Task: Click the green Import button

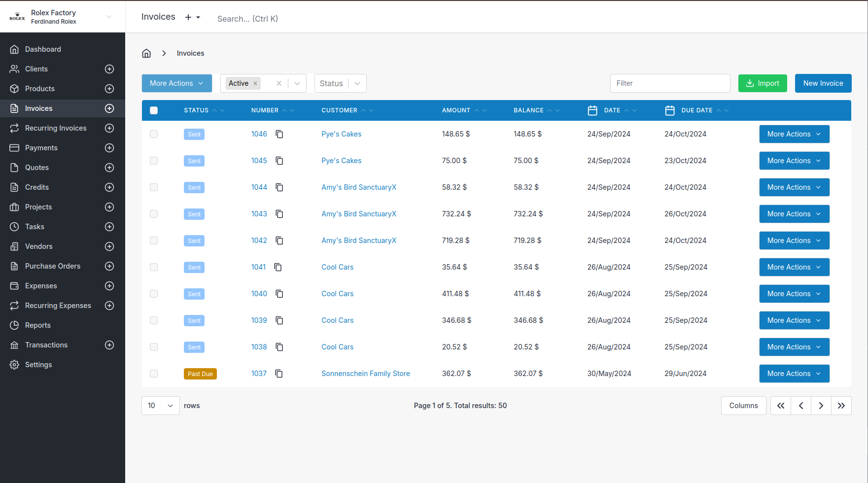Action: 763,83
